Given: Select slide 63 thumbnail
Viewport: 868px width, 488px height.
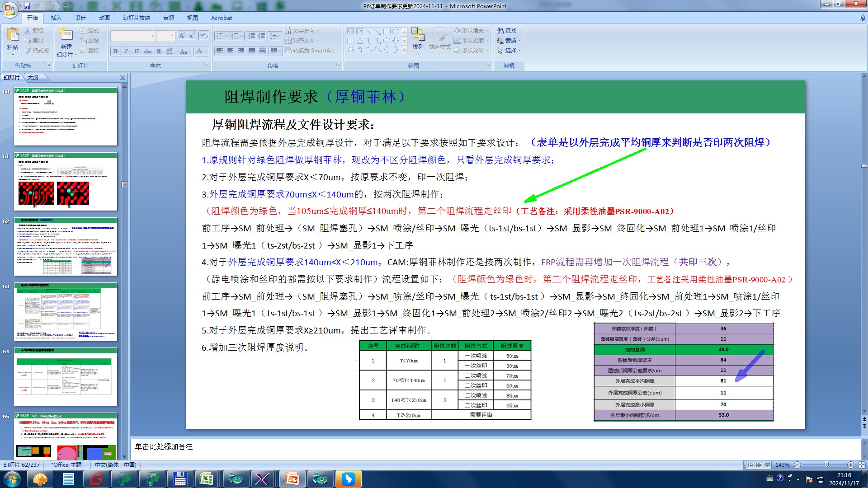Looking at the screenshot, I should coord(66,311).
